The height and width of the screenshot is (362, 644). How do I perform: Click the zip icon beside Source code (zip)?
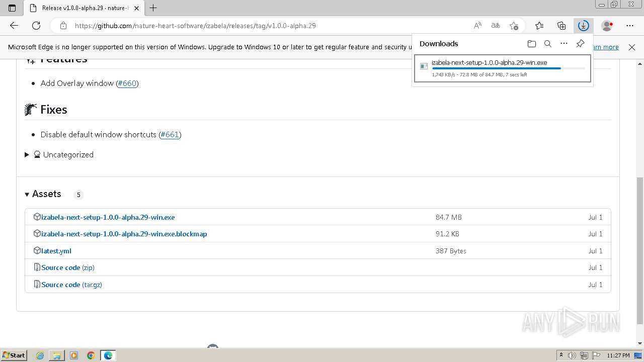point(37,267)
